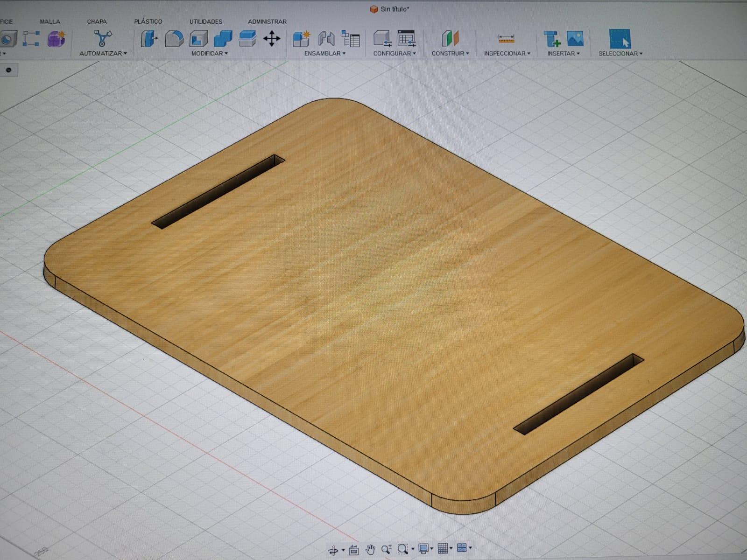
Task: Click the Grid and Snaps icon
Action: pos(443,548)
